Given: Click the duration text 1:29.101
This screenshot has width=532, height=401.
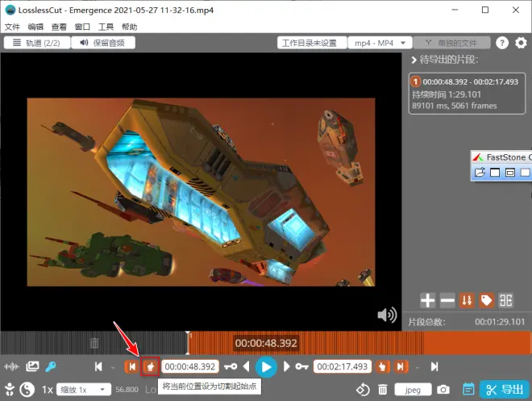Looking at the screenshot, I should 465,94.
